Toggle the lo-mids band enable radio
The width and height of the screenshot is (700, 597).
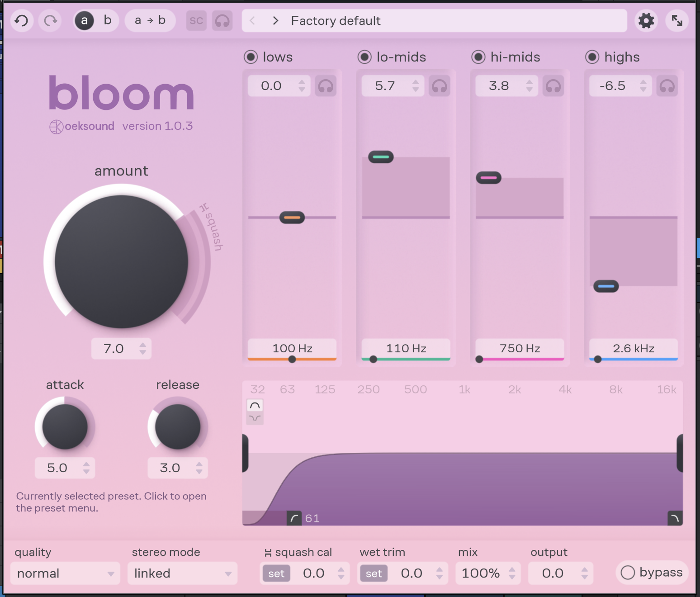click(364, 57)
